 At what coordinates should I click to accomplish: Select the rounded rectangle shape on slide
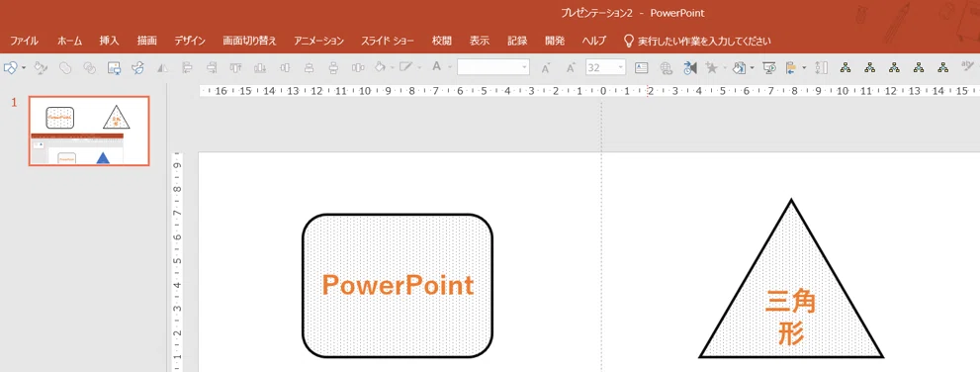(398, 286)
